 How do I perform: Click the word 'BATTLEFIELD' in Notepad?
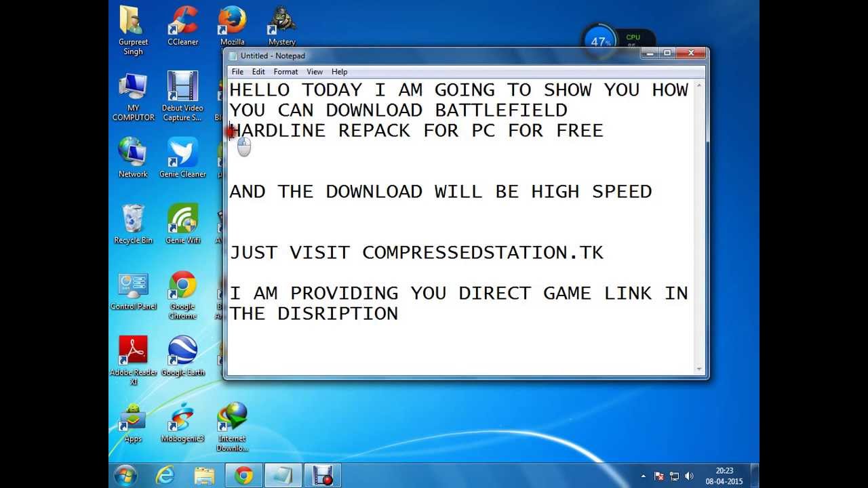pyautogui.click(x=501, y=110)
